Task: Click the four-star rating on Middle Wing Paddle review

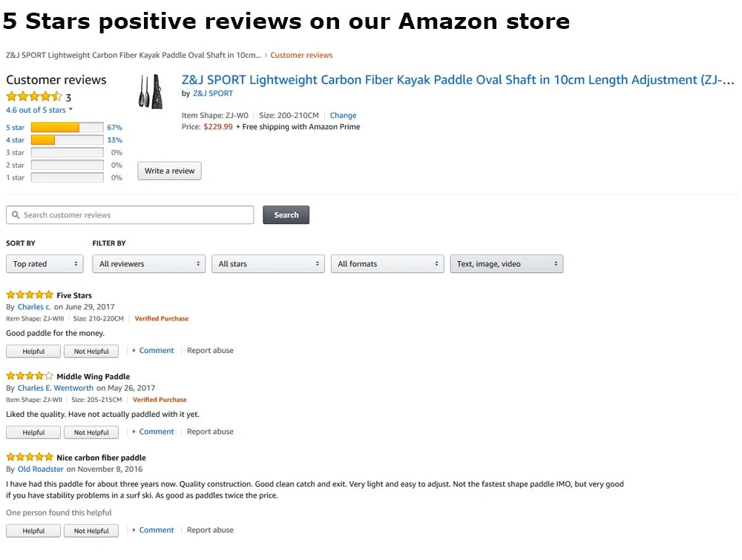Action: click(x=30, y=376)
